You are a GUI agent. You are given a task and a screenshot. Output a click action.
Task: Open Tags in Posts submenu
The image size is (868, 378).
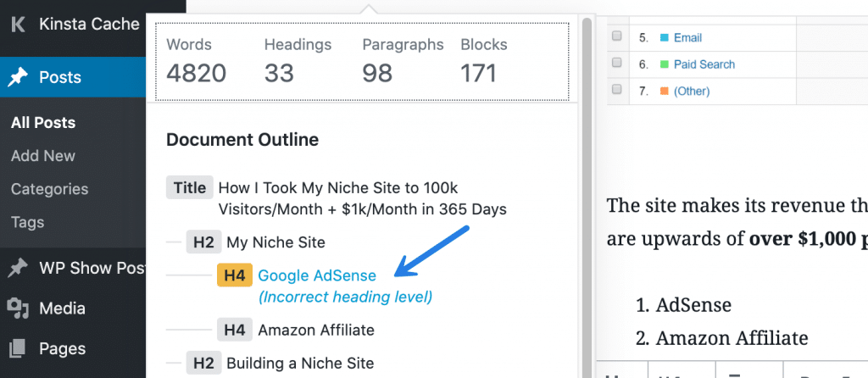click(x=25, y=222)
